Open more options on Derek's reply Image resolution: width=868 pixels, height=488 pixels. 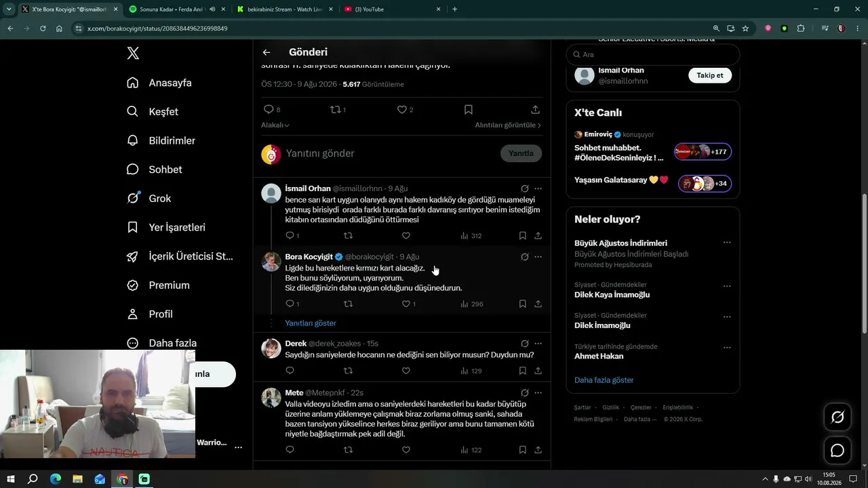click(538, 344)
